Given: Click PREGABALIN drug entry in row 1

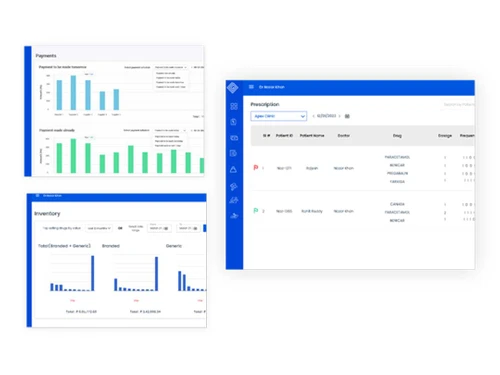Looking at the screenshot, I should click(397, 173).
